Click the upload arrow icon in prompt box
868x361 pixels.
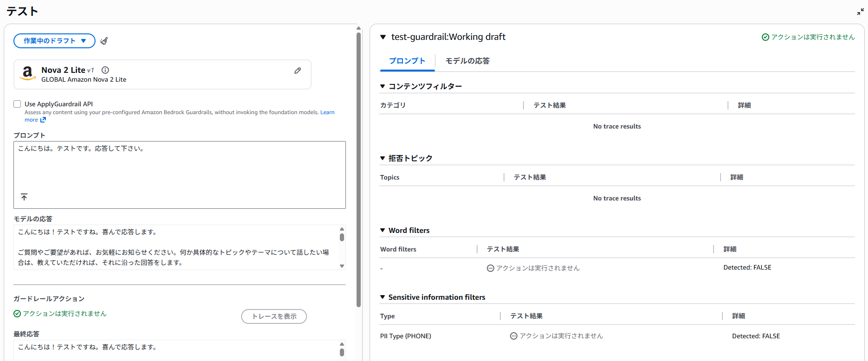(24, 197)
